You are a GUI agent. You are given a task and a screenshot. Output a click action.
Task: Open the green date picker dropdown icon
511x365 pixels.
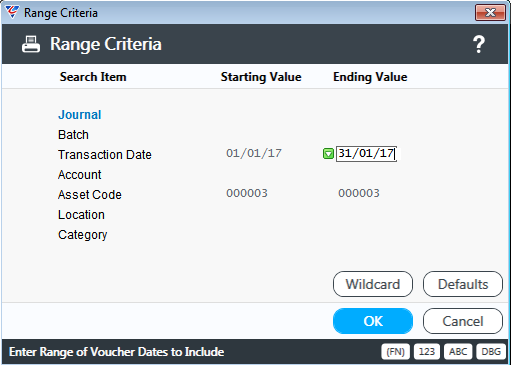pos(328,154)
